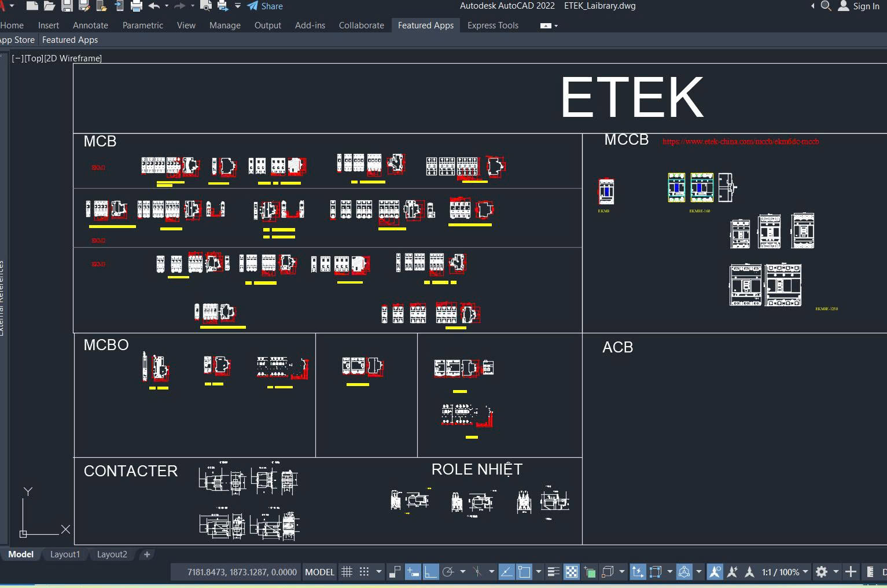887x588 pixels.
Task: Toggle polar tracking in status bar
Action: [448, 572]
